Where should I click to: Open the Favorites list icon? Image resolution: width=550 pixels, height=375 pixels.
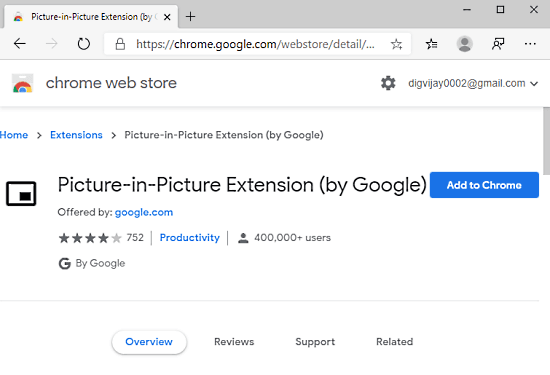(431, 44)
